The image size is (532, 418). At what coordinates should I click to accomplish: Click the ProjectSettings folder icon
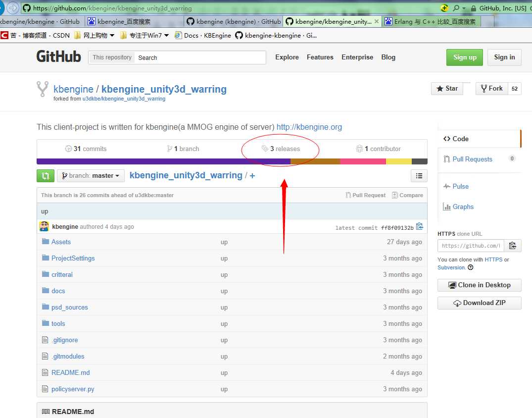coord(46,258)
